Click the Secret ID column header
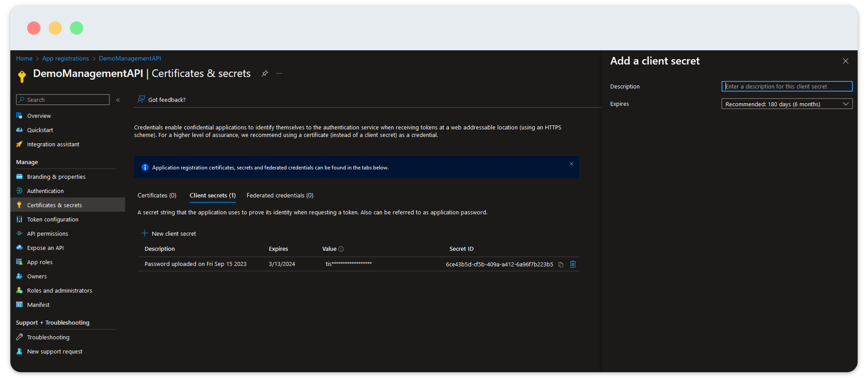The image size is (868, 378). (461, 249)
